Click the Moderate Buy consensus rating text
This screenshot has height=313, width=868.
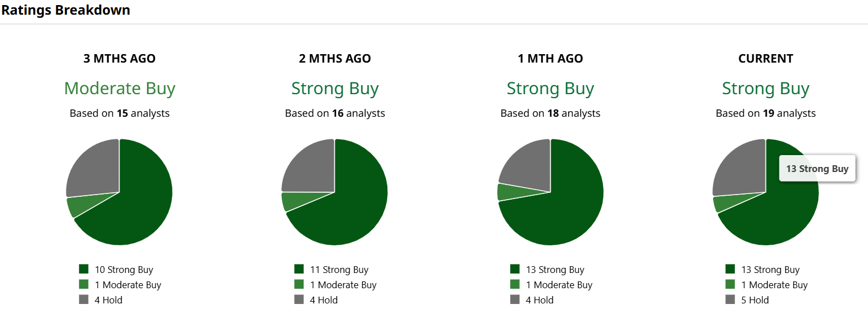(x=119, y=89)
